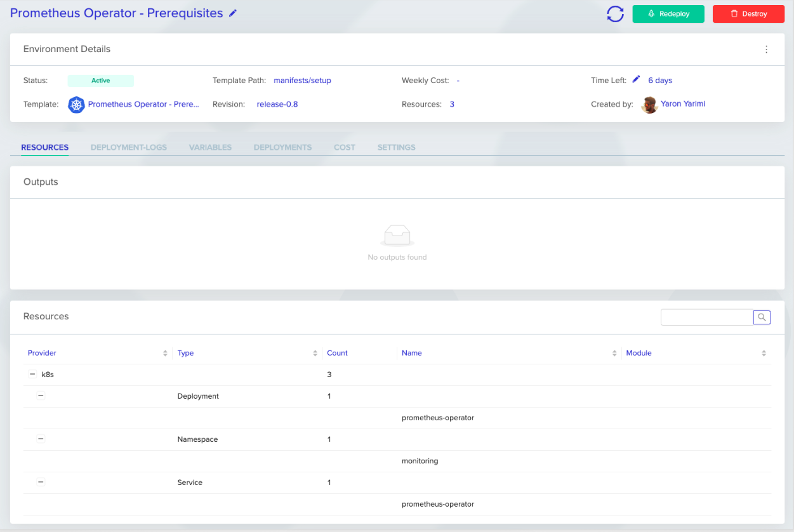This screenshot has height=532, width=794.
Task: Open Environment Details three-dot menu
Action: [766, 50]
